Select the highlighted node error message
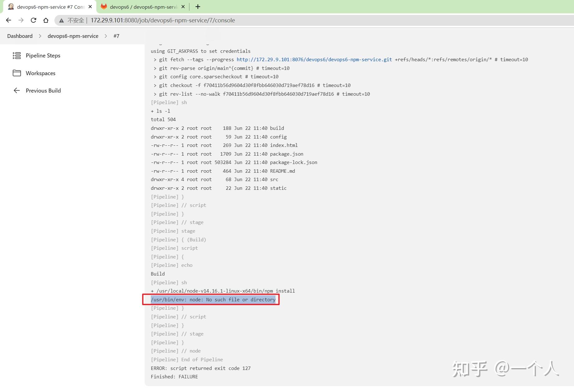The height and width of the screenshot is (392, 574). pyautogui.click(x=213, y=299)
